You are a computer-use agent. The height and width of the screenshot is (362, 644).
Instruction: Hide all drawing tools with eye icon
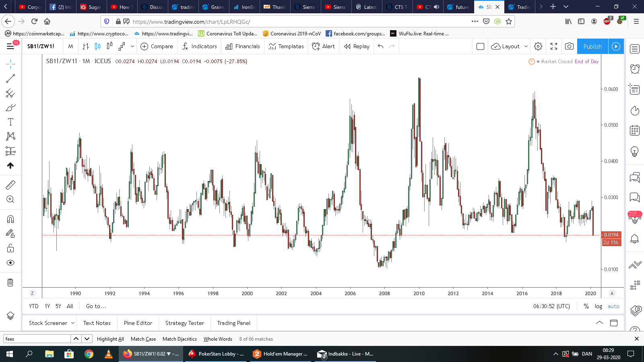pyautogui.click(x=10, y=263)
